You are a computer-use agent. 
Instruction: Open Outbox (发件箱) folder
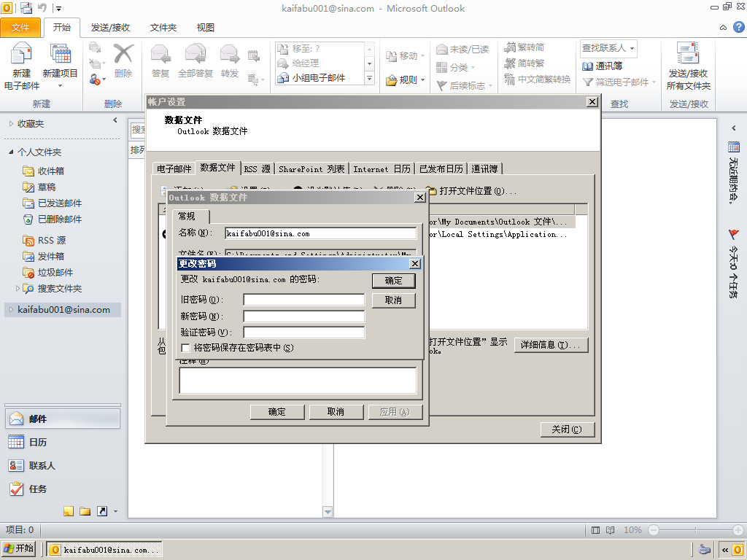(50, 256)
